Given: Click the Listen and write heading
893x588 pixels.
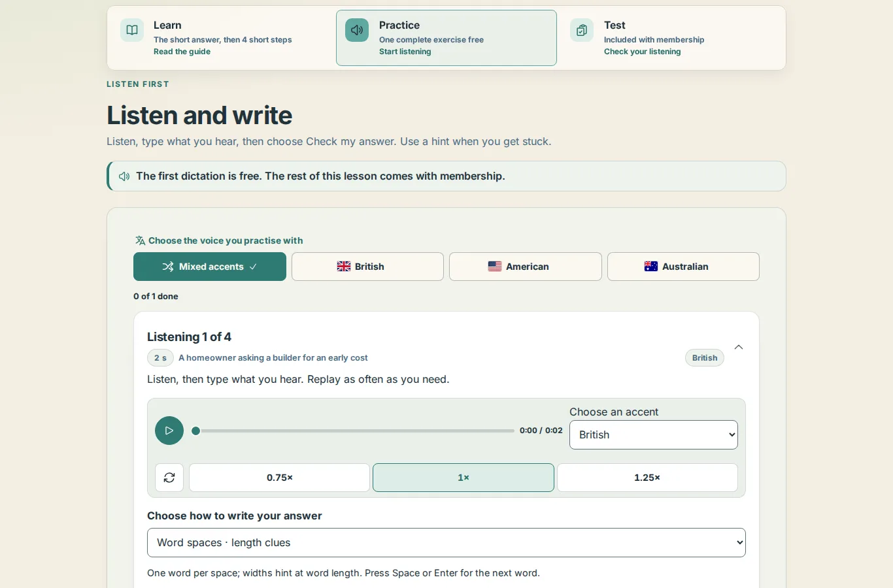Looking at the screenshot, I should click(199, 116).
